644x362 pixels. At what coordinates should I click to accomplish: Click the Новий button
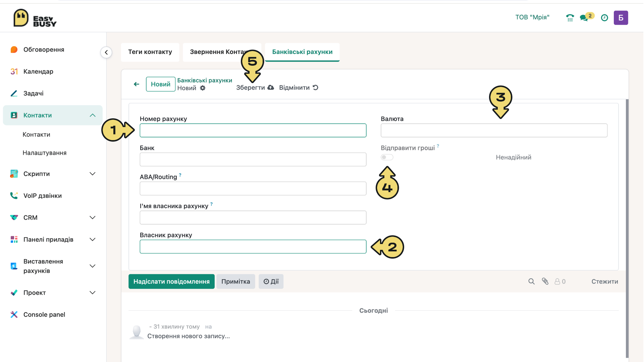coord(161,84)
